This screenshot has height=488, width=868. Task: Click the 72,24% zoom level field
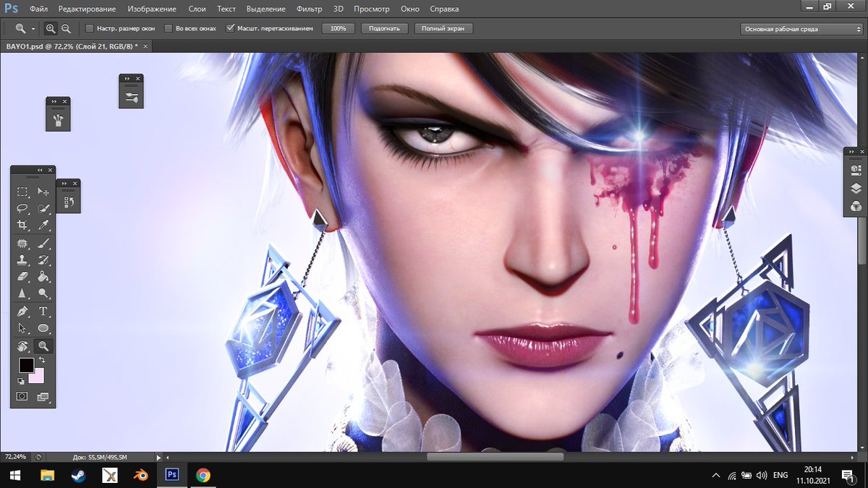click(15, 457)
